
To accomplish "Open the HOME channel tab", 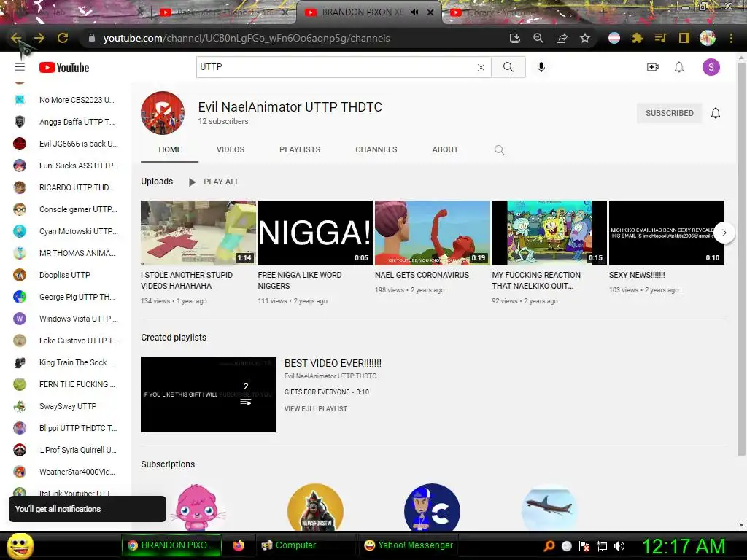I will 169,149.
